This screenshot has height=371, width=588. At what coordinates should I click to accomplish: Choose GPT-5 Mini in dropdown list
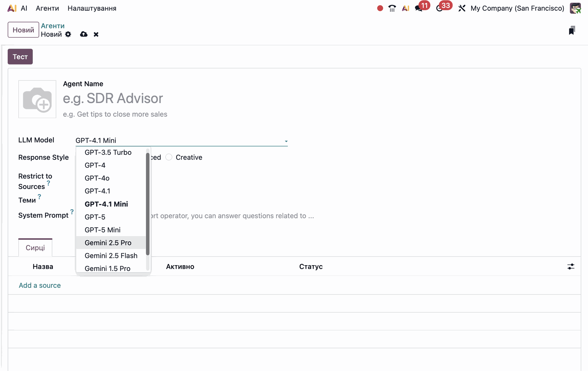[102, 230]
